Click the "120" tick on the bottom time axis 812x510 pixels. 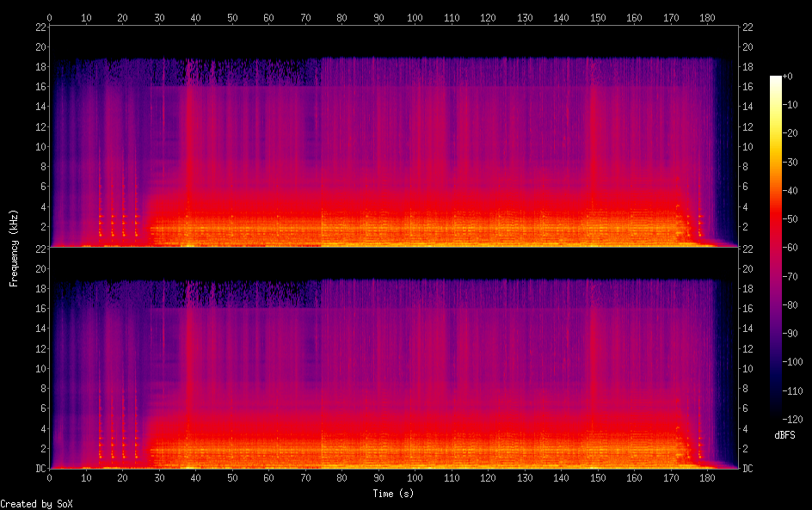488,478
